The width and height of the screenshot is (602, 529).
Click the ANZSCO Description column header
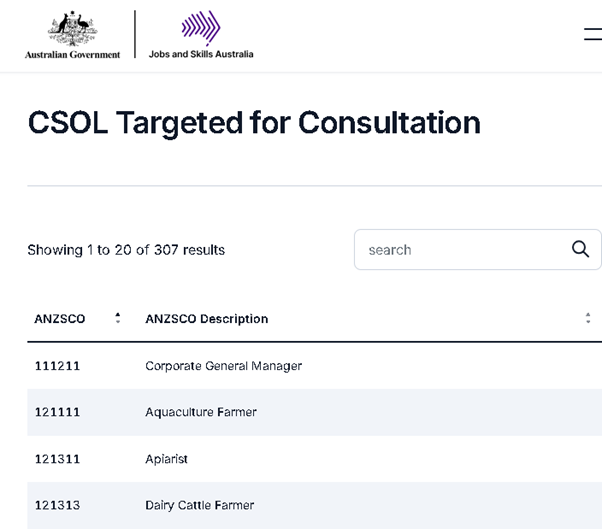point(207,319)
